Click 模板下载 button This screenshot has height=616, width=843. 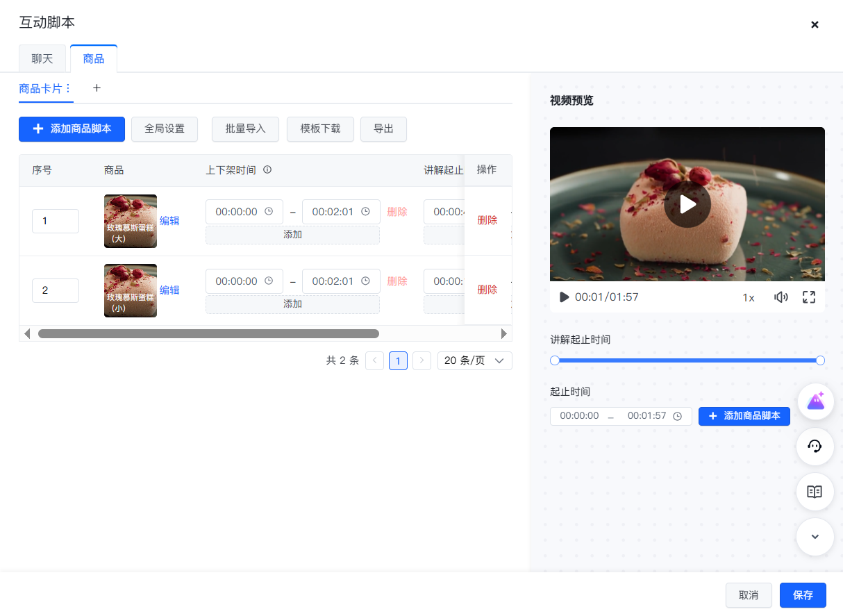[x=320, y=129]
